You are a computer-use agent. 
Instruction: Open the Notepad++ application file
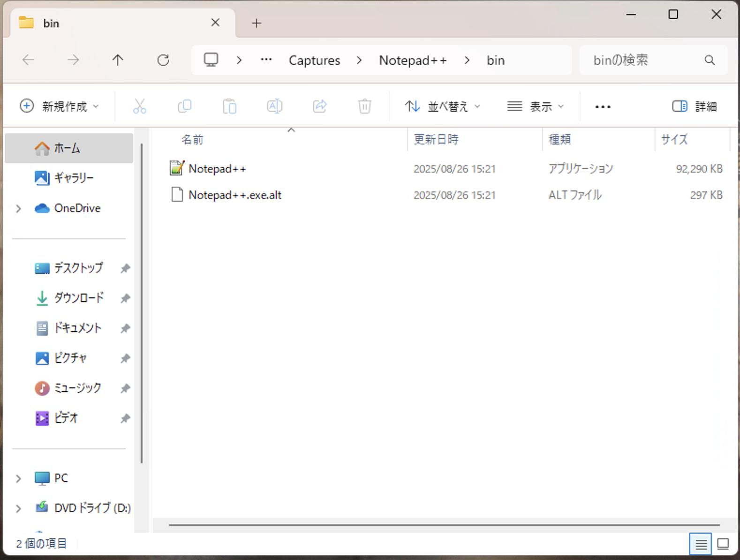[x=217, y=169]
